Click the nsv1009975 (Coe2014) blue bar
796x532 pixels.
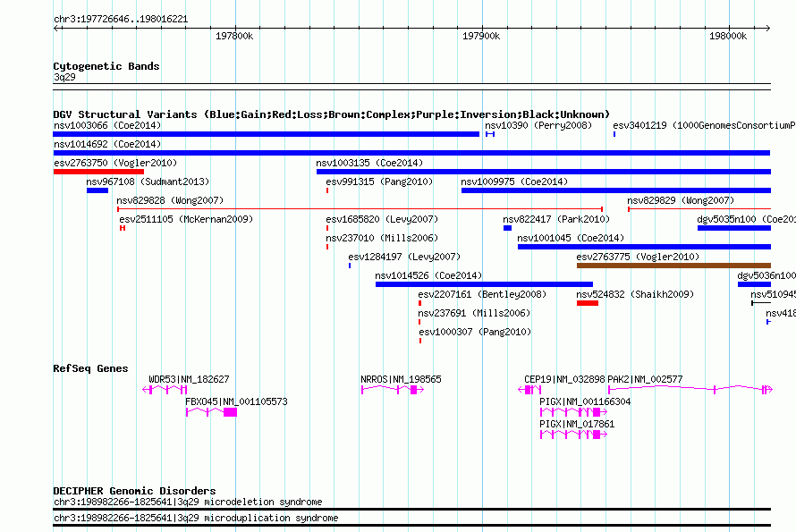tap(616, 190)
